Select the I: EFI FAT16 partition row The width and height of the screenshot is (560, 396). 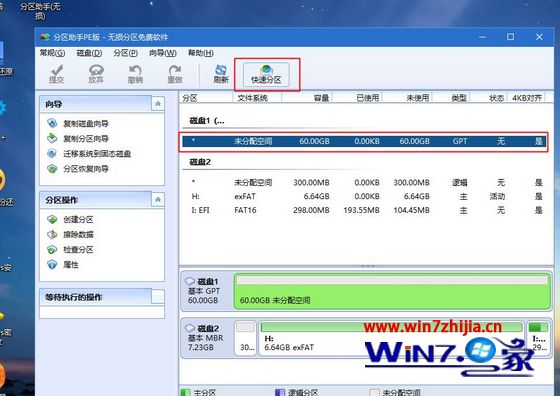pyautogui.click(x=364, y=210)
